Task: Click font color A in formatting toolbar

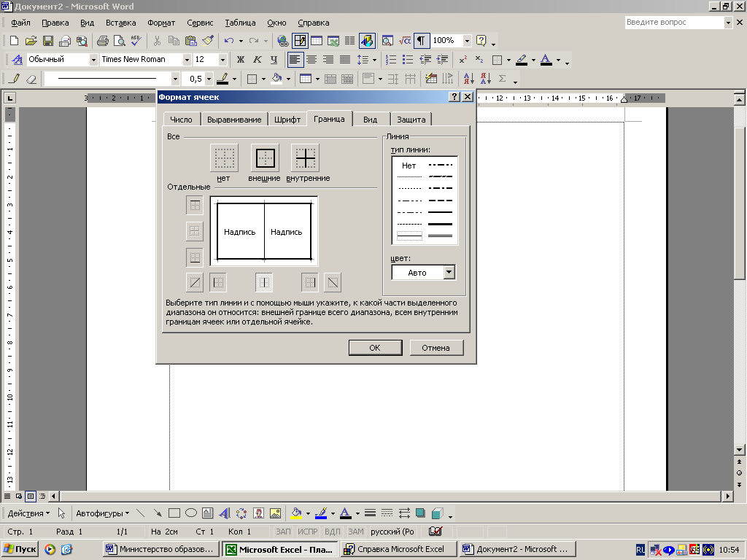Action: 546,60
